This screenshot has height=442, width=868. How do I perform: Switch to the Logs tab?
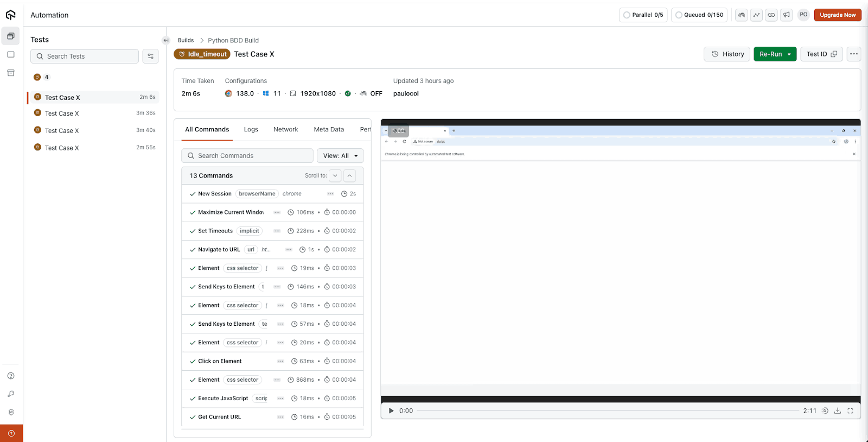(x=251, y=130)
